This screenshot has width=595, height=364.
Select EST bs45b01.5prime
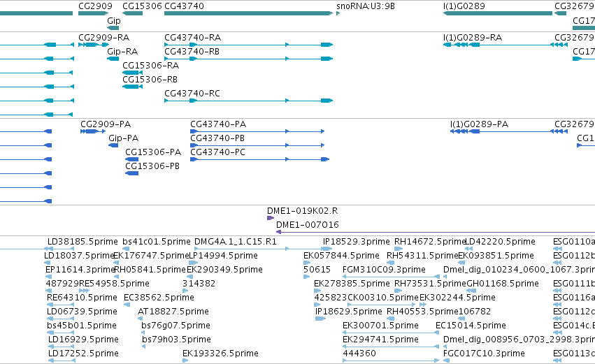pyautogui.click(x=81, y=326)
